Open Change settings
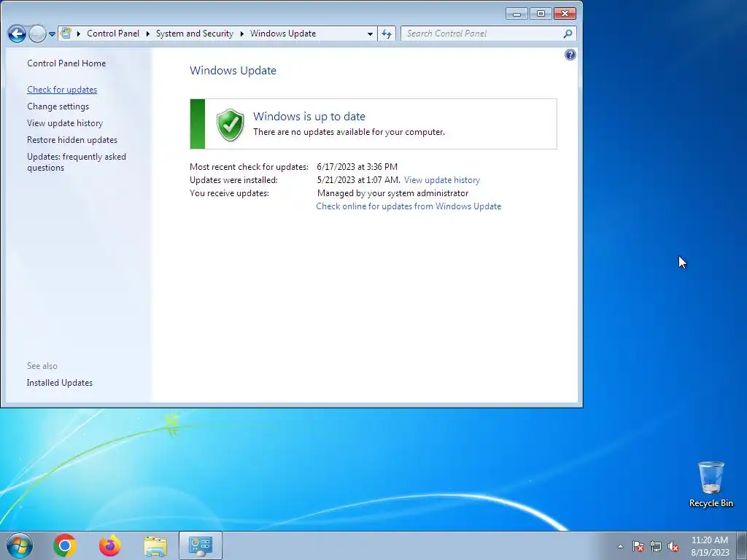This screenshot has width=747, height=560. (58, 106)
